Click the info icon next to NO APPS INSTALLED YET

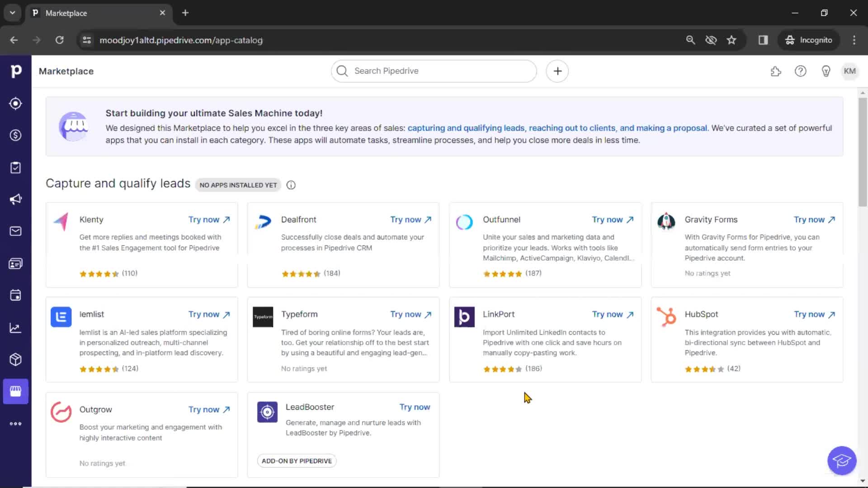click(291, 185)
